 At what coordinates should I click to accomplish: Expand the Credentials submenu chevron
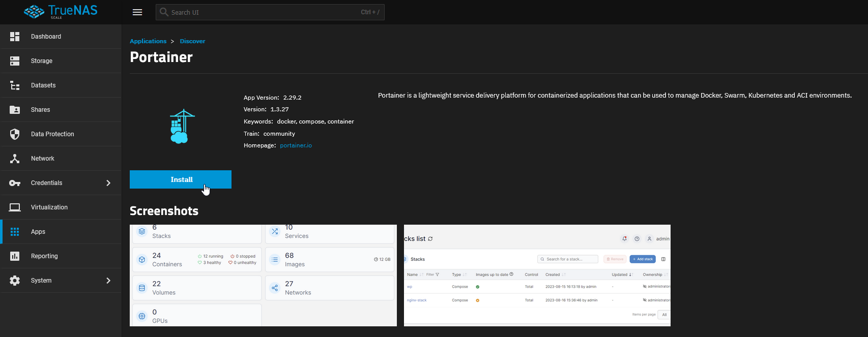[x=108, y=183]
